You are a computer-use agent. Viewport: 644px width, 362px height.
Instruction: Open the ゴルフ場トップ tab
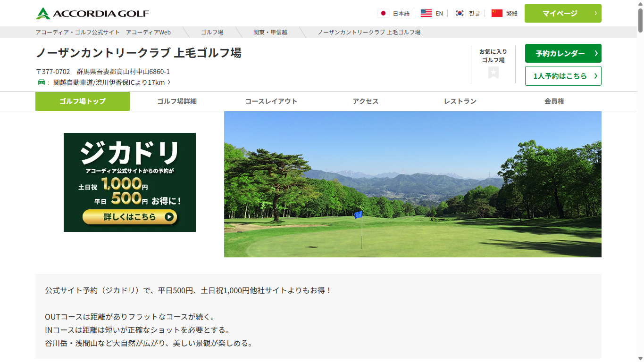(83, 101)
